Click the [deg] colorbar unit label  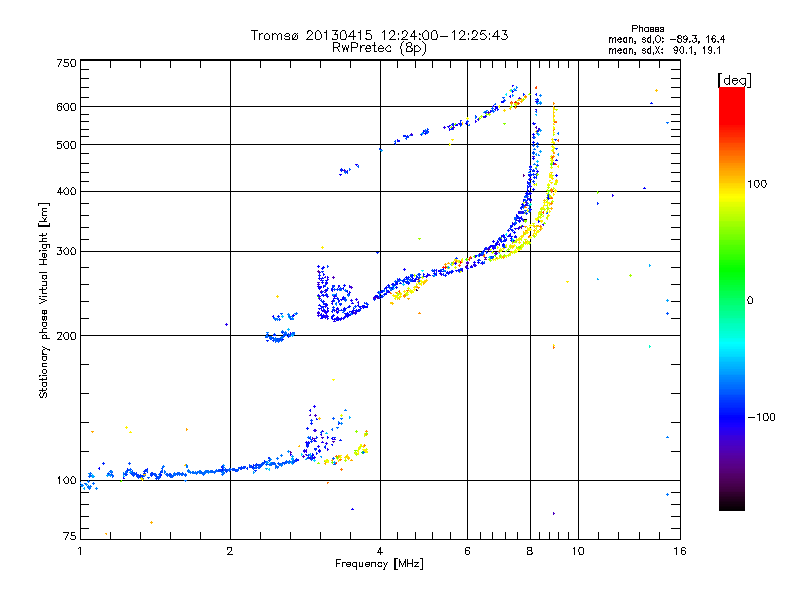click(734, 80)
